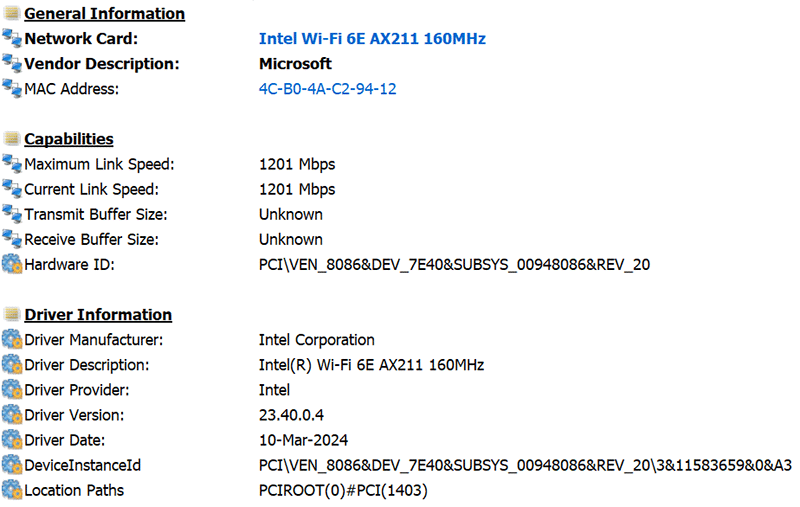Screen dimensions: 800x507
Task: Click the Vendor Description value Microsoft
Action: pos(295,64)
